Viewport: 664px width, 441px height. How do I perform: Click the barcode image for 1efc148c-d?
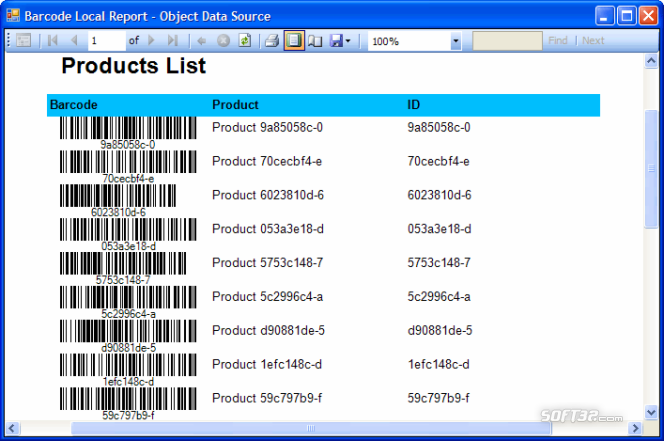coord(128,365)
